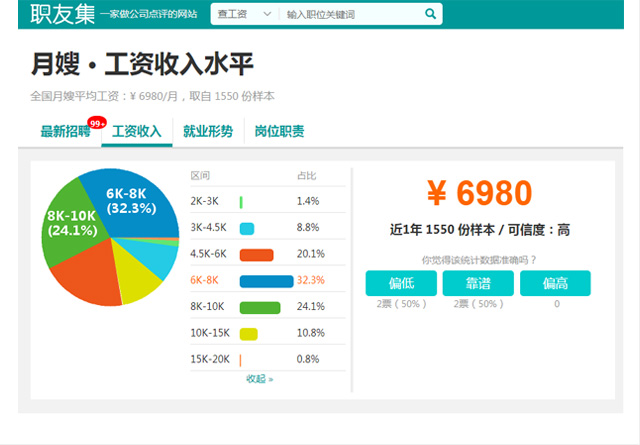This screenshot has width=640, height=445.
Task: Click the blue 6K-8K bar
Action: 266,281
